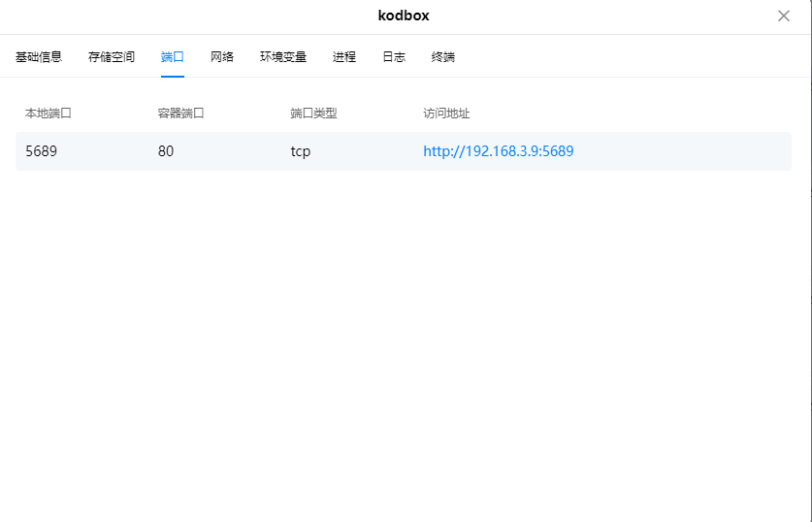
Task: Open the 终端 tab
Action: tap(443, 57)
